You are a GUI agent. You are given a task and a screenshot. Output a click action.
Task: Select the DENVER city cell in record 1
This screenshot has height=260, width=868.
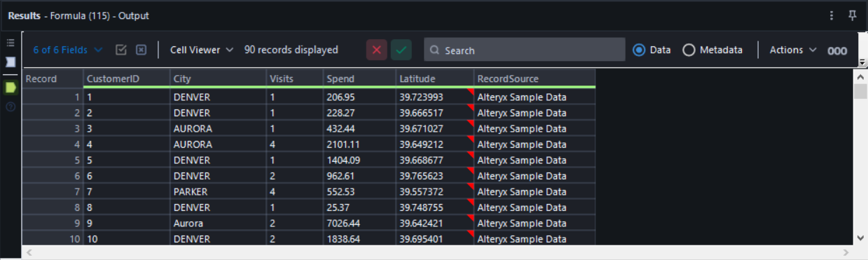(218, 97)
